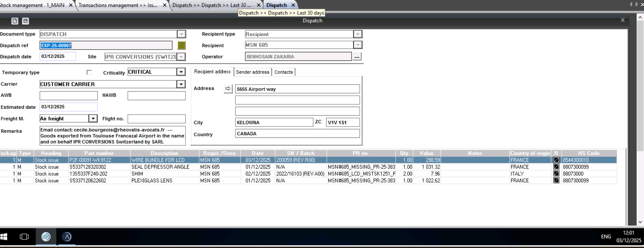
Task: Click the arrow icon next to Address
Action: [228, 89]
